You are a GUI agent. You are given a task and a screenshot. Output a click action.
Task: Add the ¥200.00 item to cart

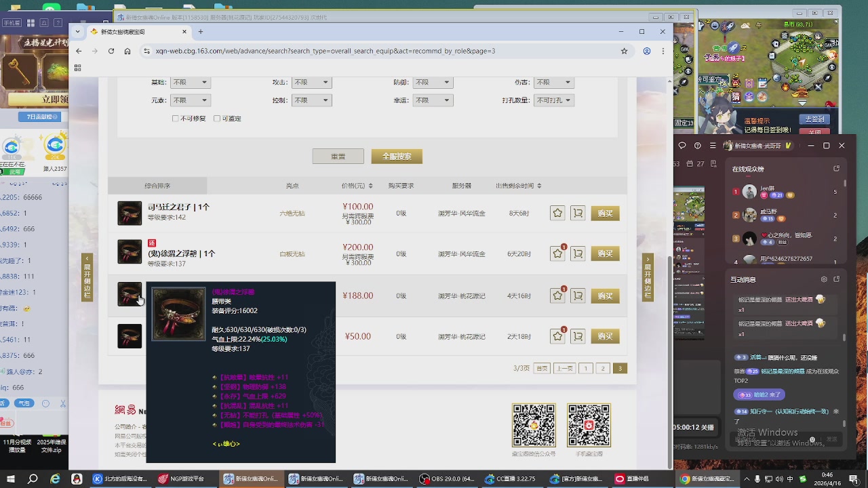coord(578,254)
